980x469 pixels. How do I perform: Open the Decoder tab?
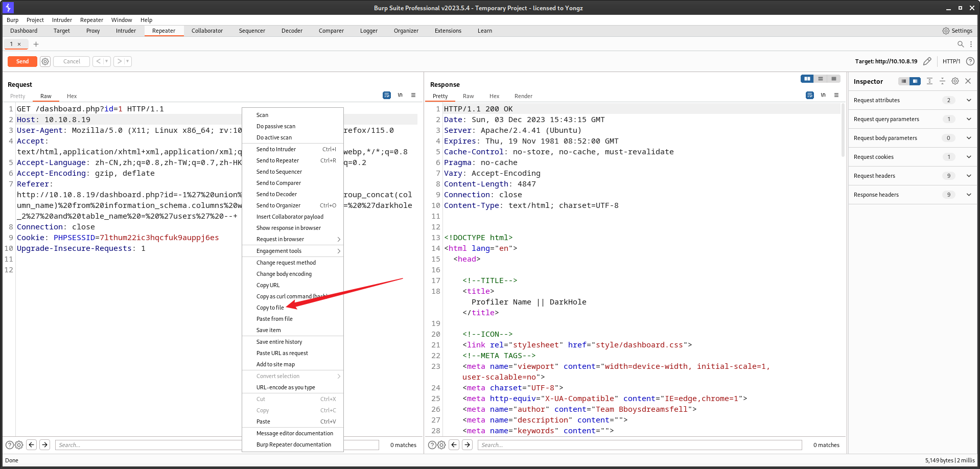[x=292, y=31]
